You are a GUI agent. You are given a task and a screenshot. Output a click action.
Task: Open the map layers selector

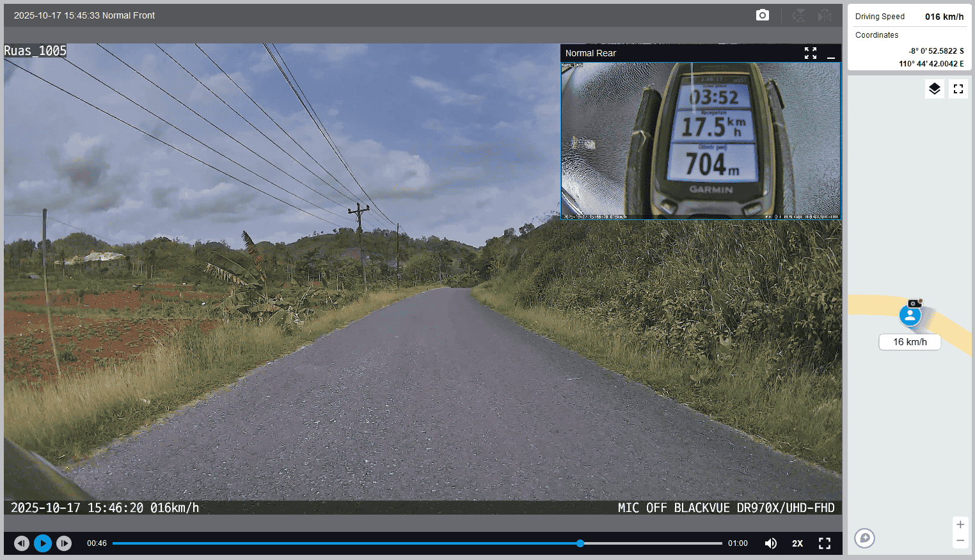click(934, 89)
